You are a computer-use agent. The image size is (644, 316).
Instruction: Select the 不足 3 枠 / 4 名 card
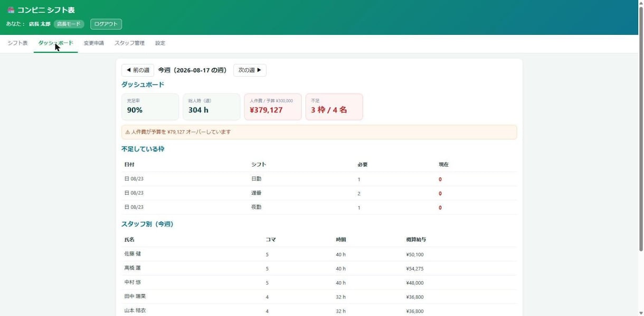334,107
